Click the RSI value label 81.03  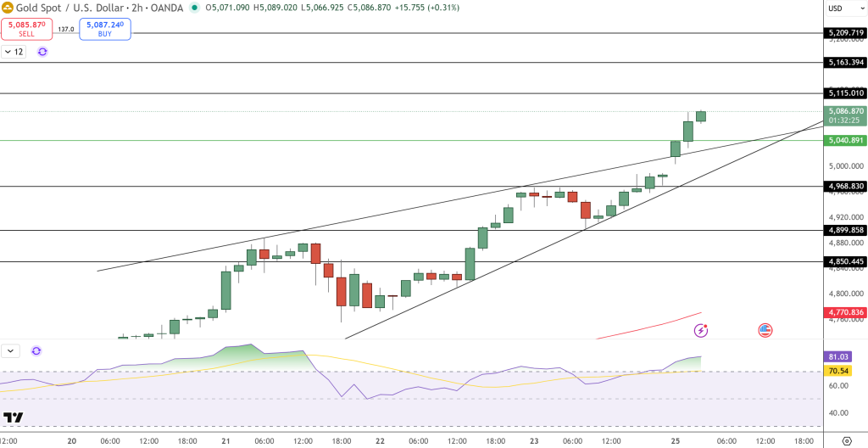tap(836, 356)
